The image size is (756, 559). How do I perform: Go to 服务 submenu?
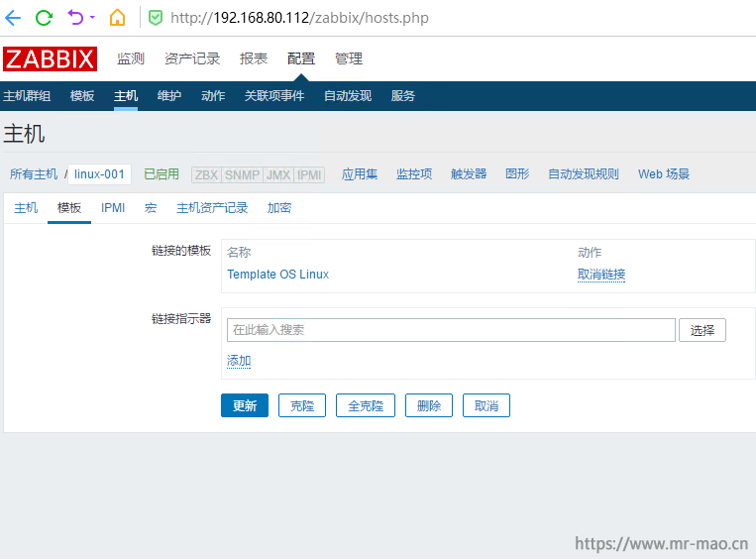pos(403,96)
